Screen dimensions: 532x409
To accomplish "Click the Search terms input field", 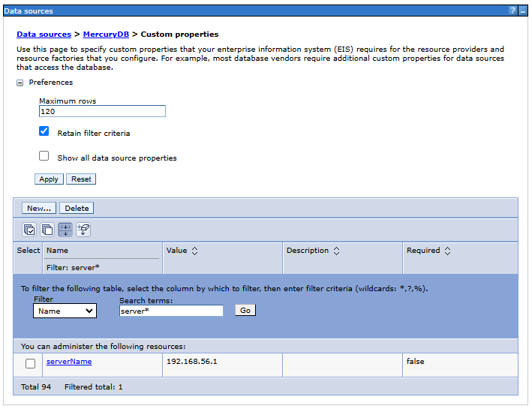I will (171, 311).
